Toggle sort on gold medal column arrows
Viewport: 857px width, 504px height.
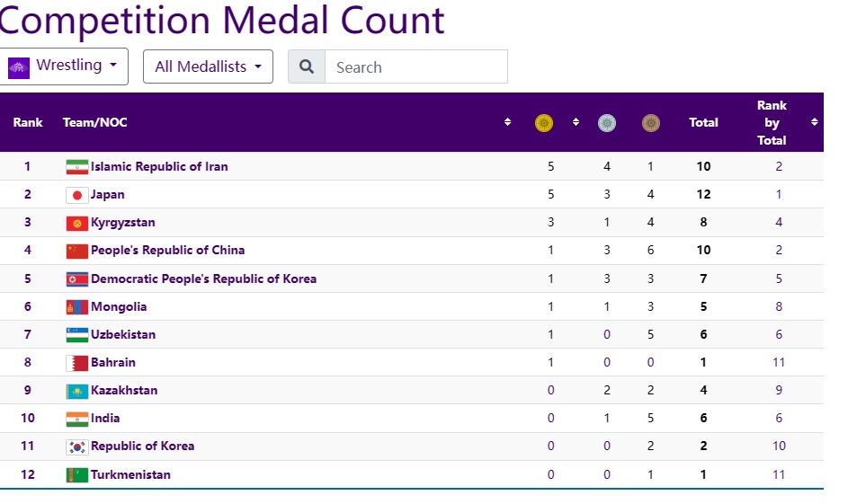(576, 122)
